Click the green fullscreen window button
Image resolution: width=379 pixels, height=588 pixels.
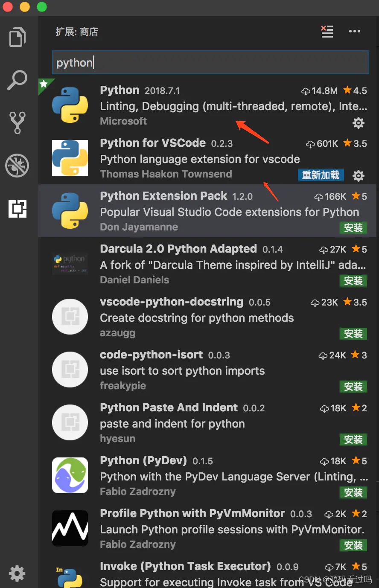tap(42, 7)
